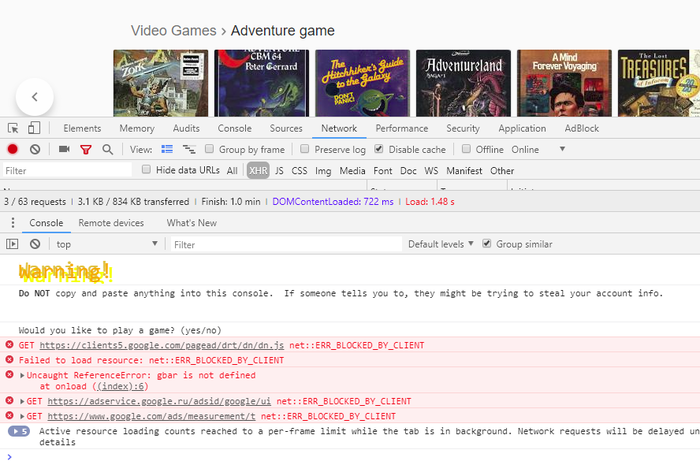Click the inspect element picker icon
This screenshot has height=476, width=700.
[x=13, y=128]
